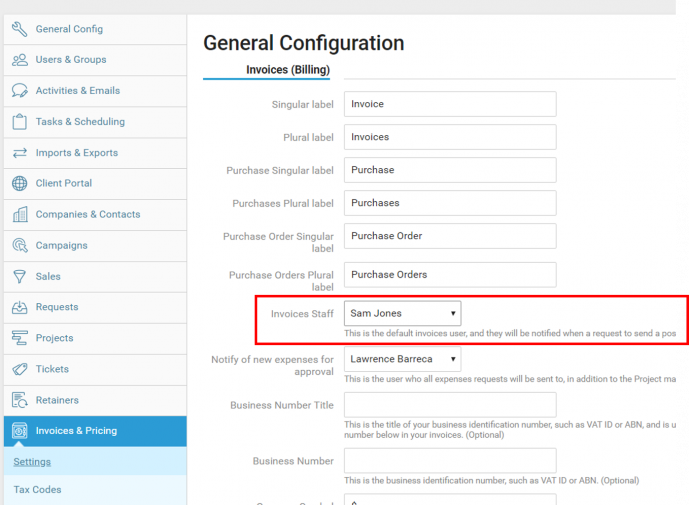This screenshot has height=505, width=689.
Task: Click the Companies & Contacts building icon
Action: click(x=19, y=215)
